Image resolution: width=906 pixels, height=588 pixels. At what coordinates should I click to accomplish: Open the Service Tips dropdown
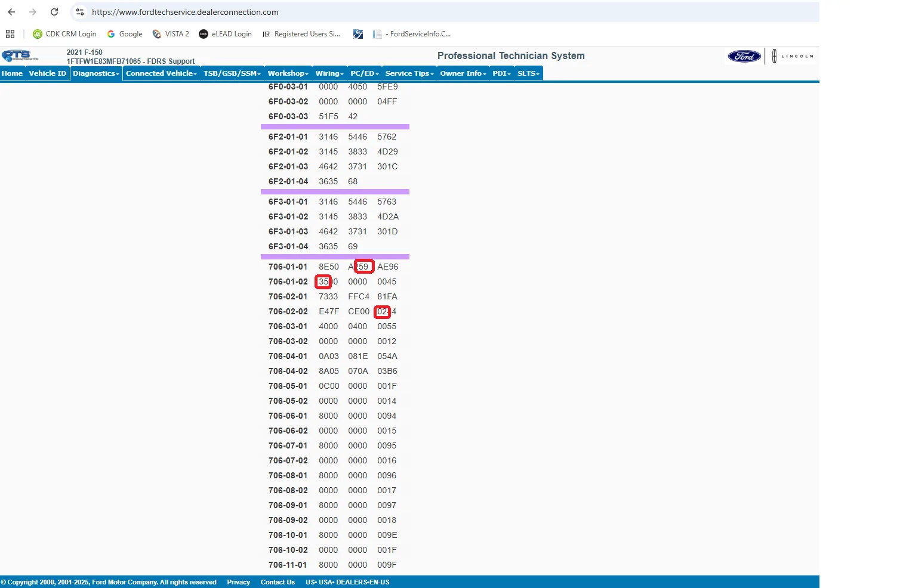409,73
